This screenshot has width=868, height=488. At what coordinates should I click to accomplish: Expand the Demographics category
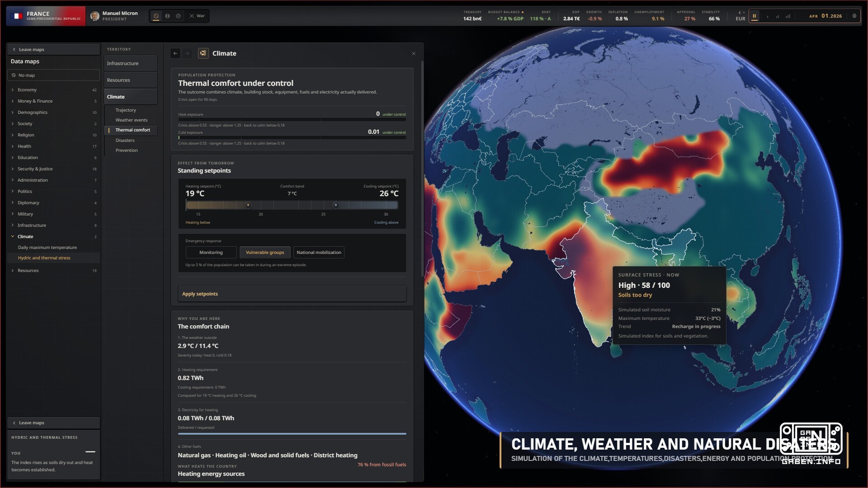[54, 113]
